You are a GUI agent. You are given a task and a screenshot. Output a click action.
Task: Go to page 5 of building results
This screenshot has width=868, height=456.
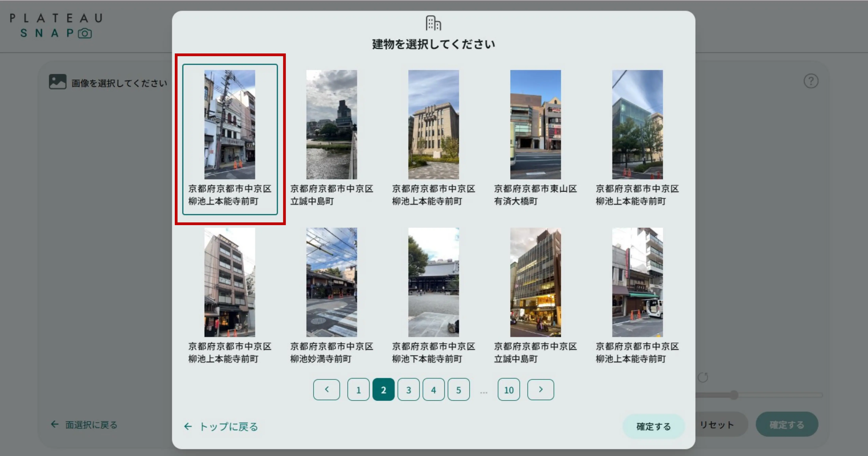click(459, 390)
